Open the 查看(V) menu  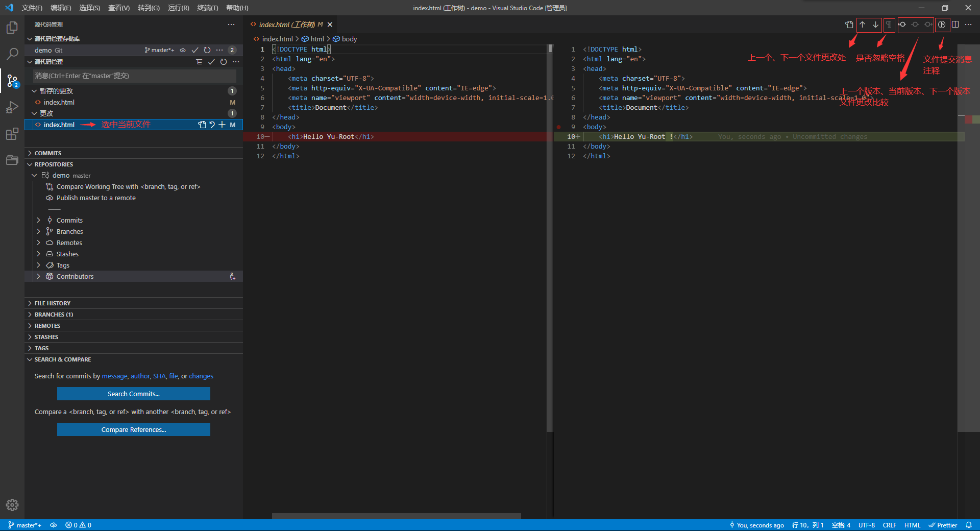pyautogui.click(x=119, y=8)
